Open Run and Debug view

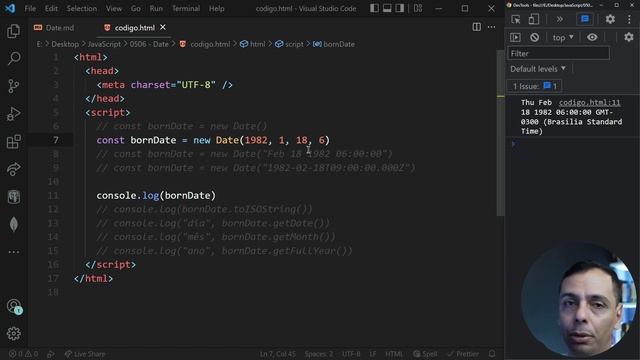point(13,114)
